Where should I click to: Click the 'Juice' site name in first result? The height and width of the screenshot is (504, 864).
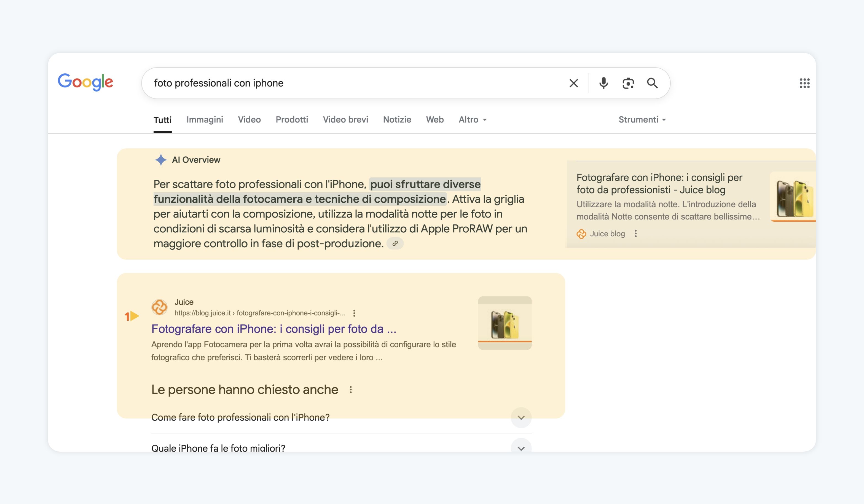pos(184,302)
